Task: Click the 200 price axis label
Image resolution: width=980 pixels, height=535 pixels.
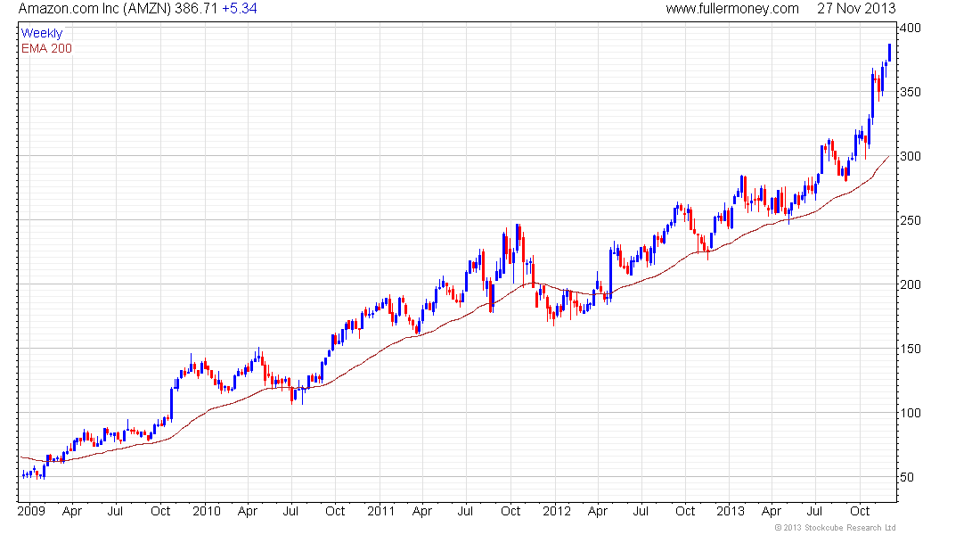Action: coord(911,284)
